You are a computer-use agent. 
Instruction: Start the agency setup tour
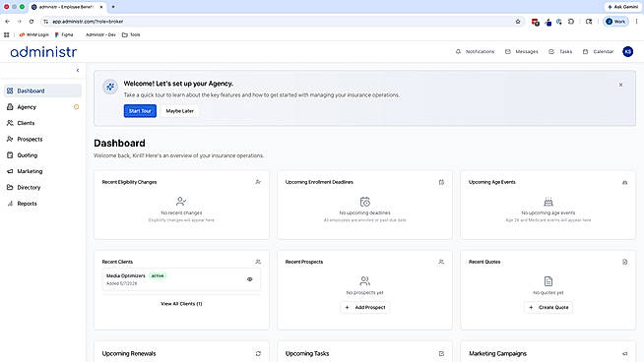point(140,111)
